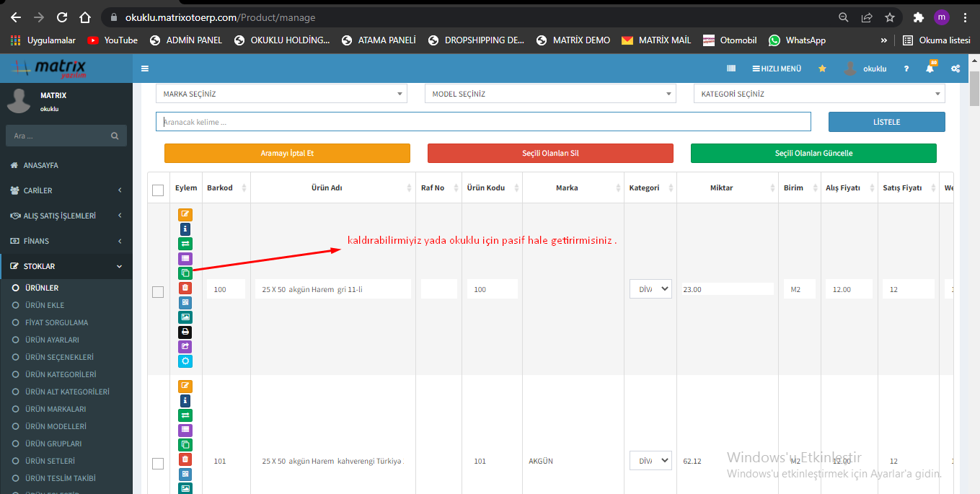The height and width of the screenshot is (494, 980).
Task: Open ÜRÜN EKLE in the sidebar
Action: click(45, 305)
